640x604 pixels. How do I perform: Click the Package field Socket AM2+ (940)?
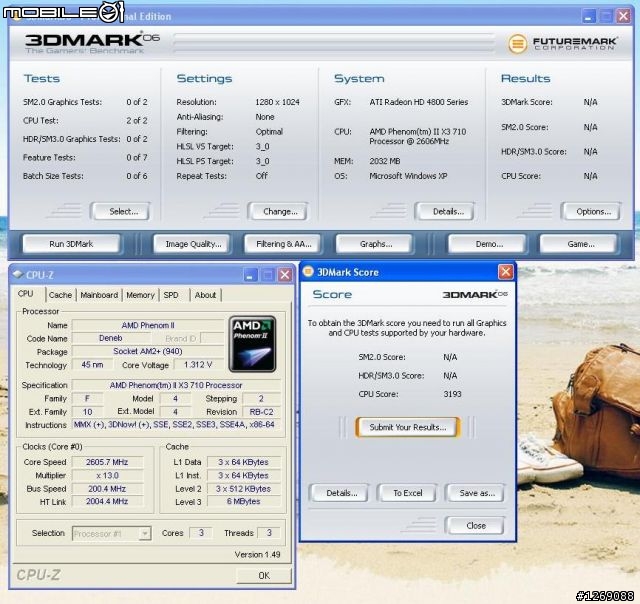pyautogui.click(x=148, y=351)
